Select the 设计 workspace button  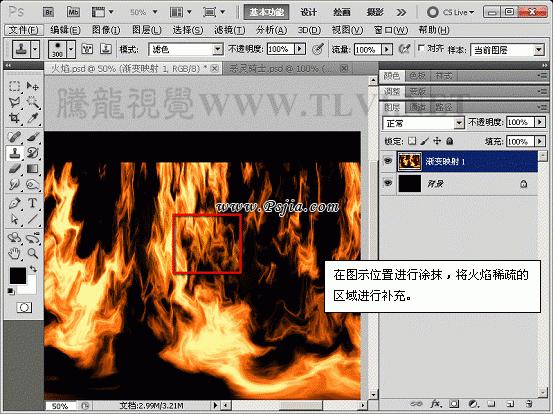[309, 12]
